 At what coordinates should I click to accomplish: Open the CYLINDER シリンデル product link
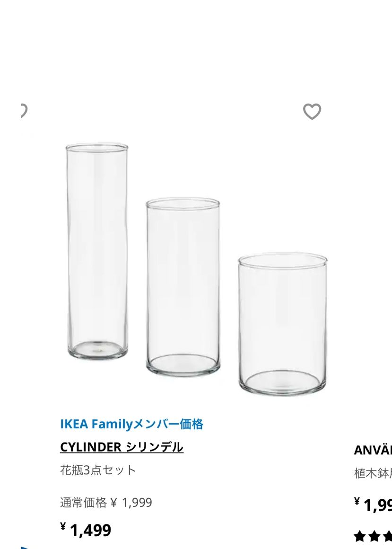(x=122, y=447)
